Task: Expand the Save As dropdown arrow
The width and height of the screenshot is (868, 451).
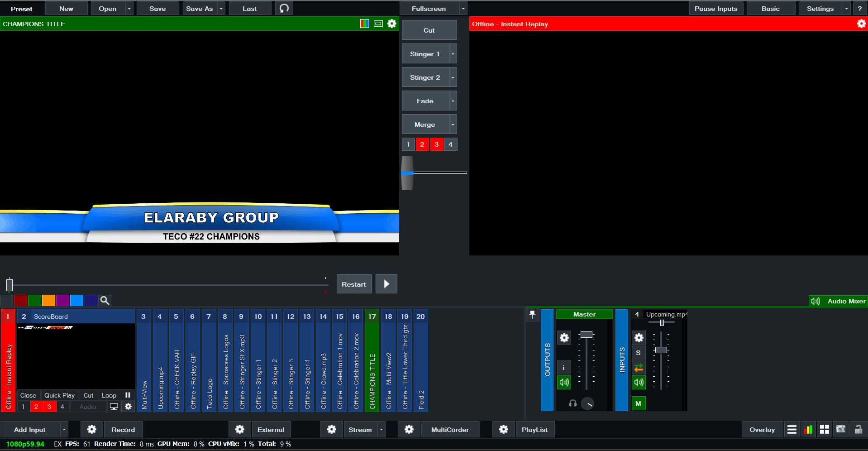Action: (x=221, y=9)
